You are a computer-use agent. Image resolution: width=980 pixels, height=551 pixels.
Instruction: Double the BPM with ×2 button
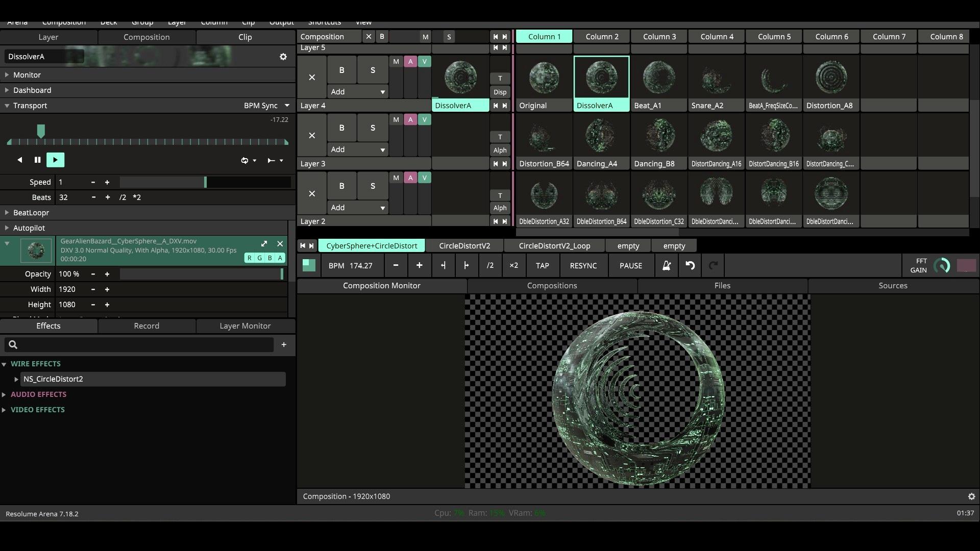tap(513, 265)
